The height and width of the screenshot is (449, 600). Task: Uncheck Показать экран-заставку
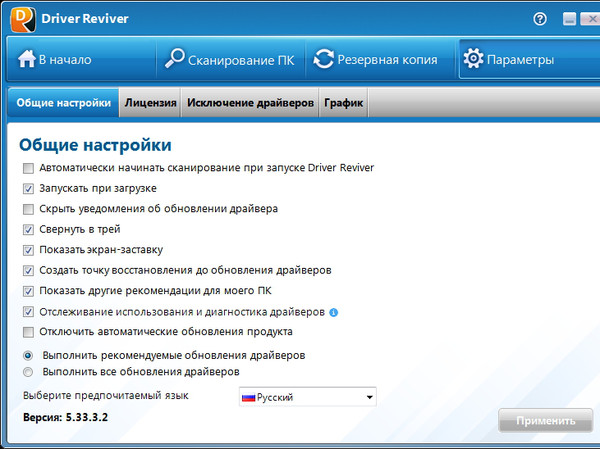click(x=28, y=250)
